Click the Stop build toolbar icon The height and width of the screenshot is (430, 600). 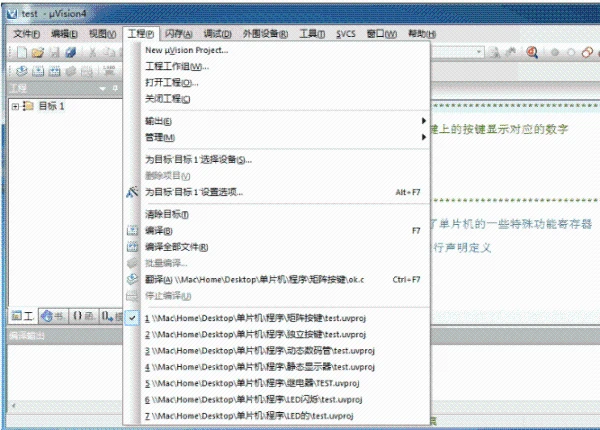[87, 71]
